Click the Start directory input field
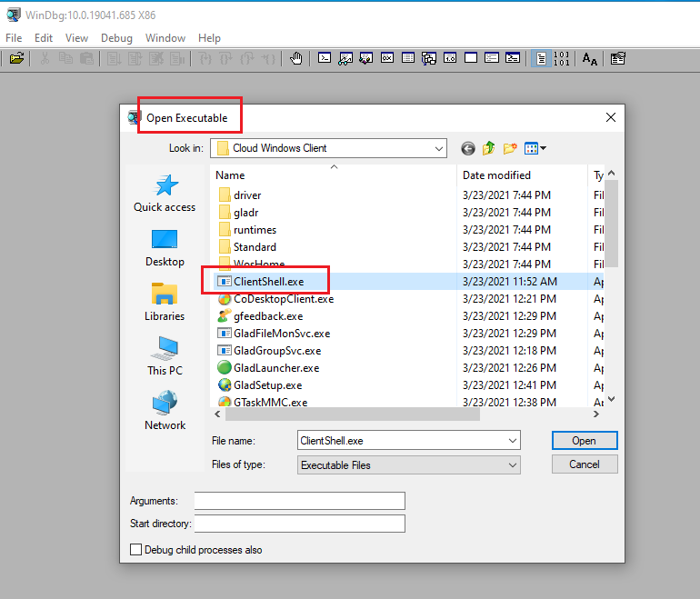Image resolution: width=700 pixels, height=599 pixels. pyautogui.click(x=300, y=524)
